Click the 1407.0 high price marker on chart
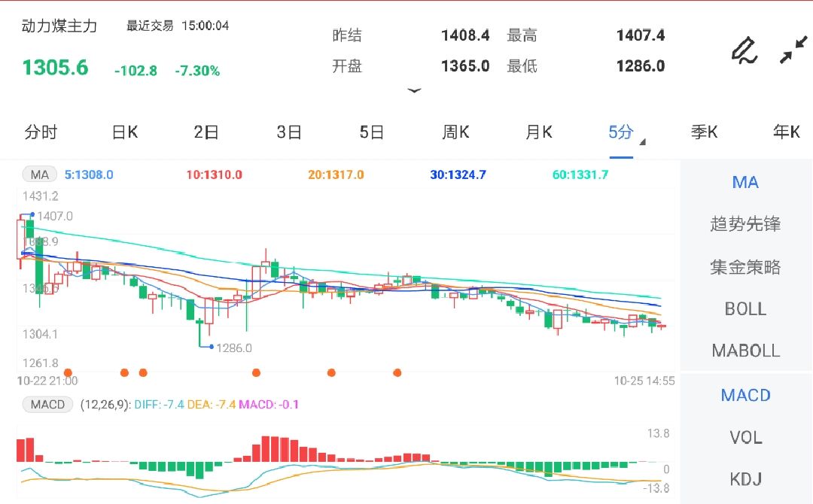Viewport: 813px width, 504px height. pyautogui.click(x=55, y=216)
